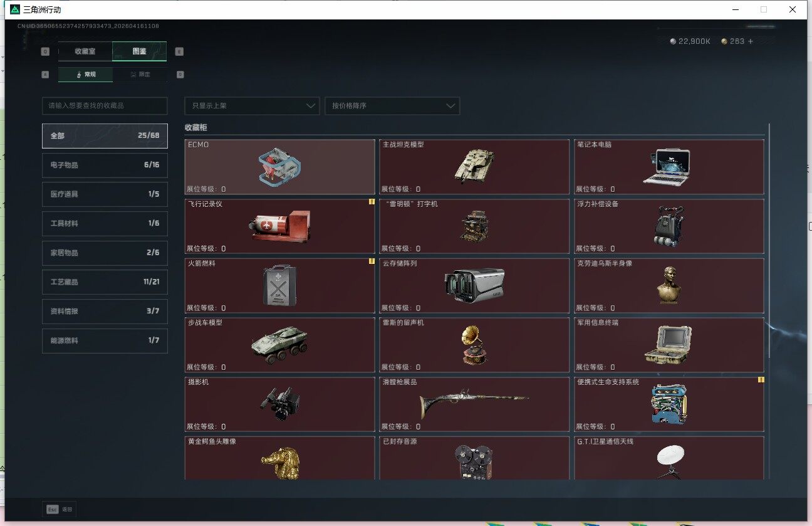Pick the 火箭燃料 fuel canister image
The height and width of the screenshot is (526, 812).
[279, 285]
